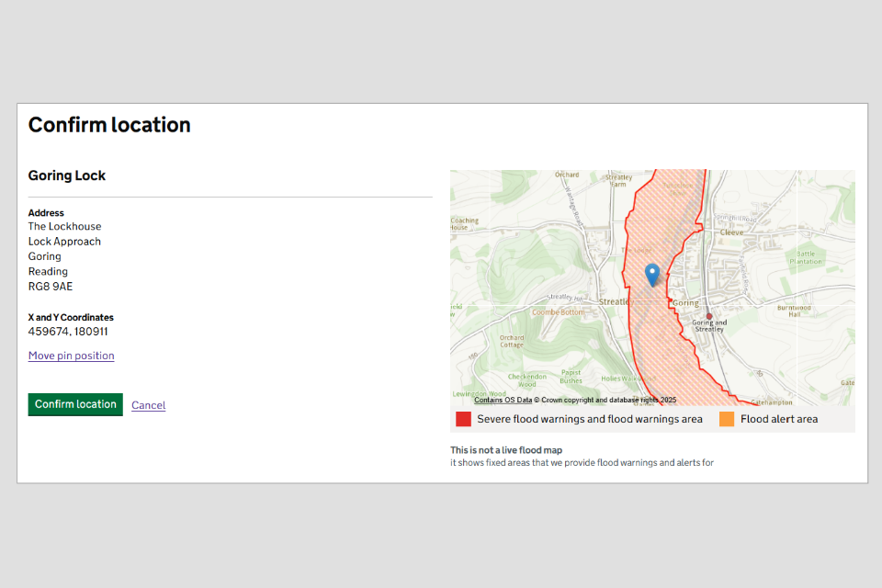Click the Goring Lock heading
Image resolution: width=882 pixels, height=588 pixels.
coord(67,175)
